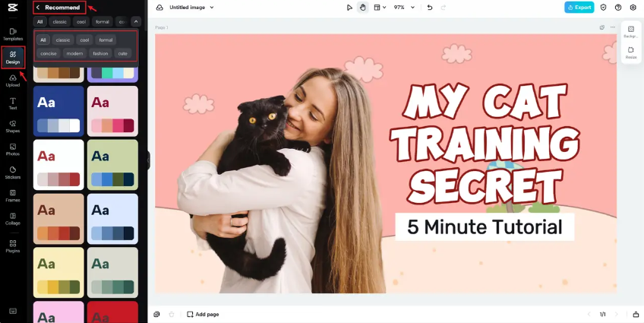This screenshot has height=323, width=644.
Task: Open the Collage panel
Action: tap(13, 219)
